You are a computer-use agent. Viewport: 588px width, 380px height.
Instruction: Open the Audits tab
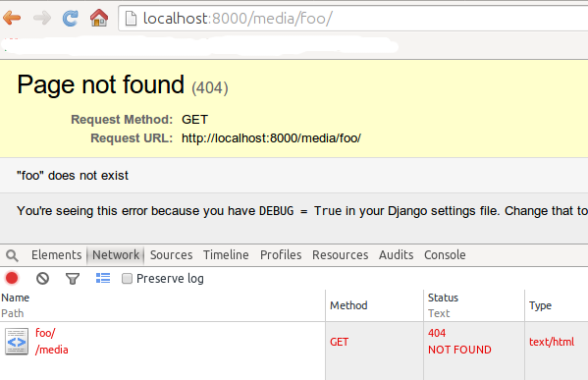coord(396,255)
